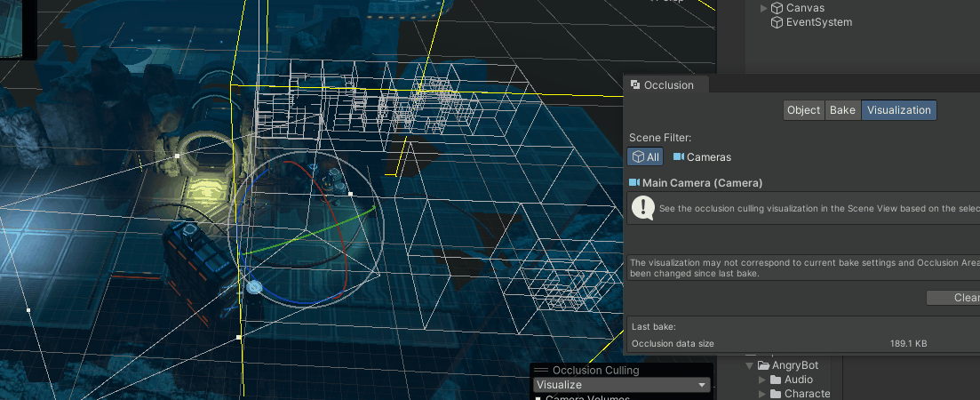
Task: Switch to the Object tab
Action: point(804,110)
